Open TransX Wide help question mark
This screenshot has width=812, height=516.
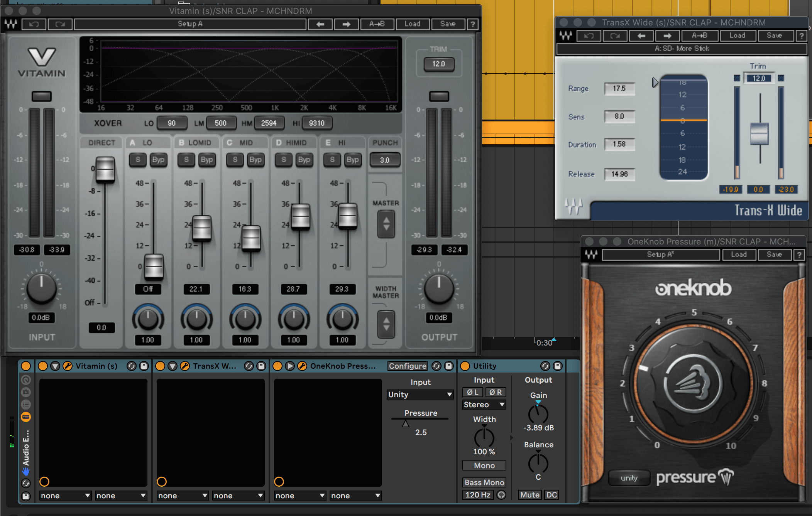(x=802, y=35)
